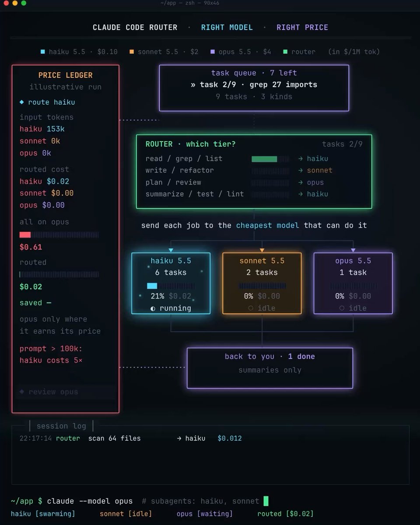Click the arrow in the plan / review row

(x=300, y=182)
